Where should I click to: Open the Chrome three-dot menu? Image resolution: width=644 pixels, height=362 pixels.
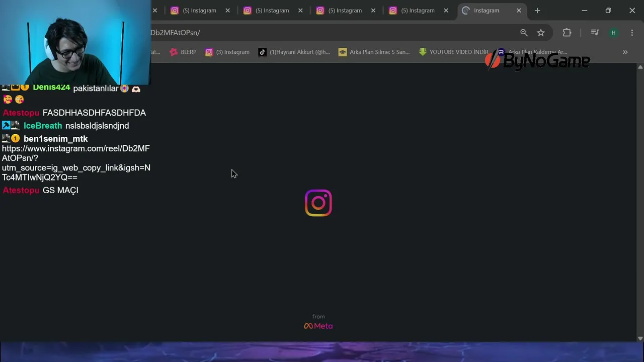click(632, 33)
